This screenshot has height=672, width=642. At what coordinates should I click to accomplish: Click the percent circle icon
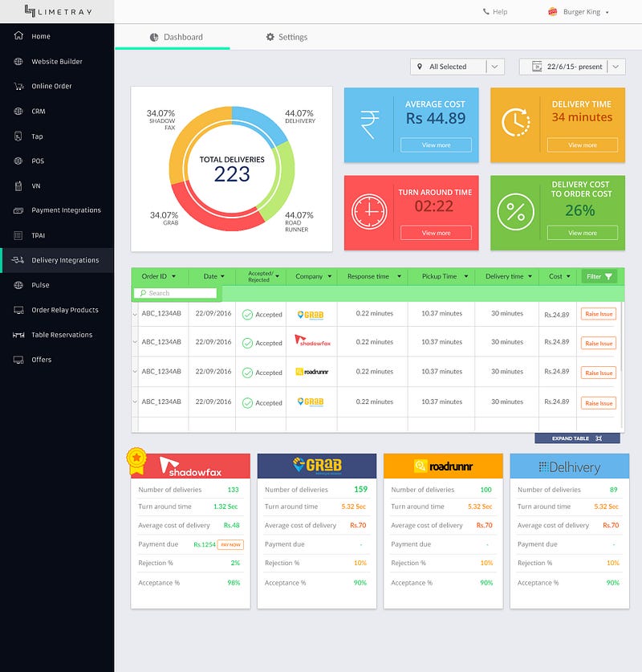(x=516, y=212)
